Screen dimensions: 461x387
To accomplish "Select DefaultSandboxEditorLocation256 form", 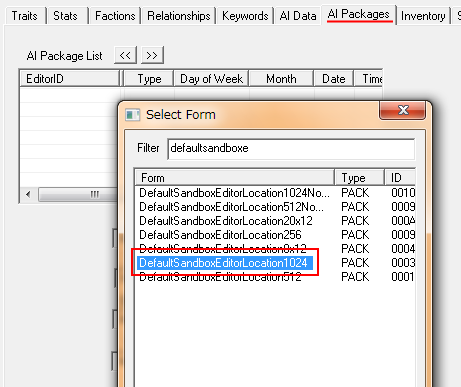I will pyautogui.click(x=220, y=235).
